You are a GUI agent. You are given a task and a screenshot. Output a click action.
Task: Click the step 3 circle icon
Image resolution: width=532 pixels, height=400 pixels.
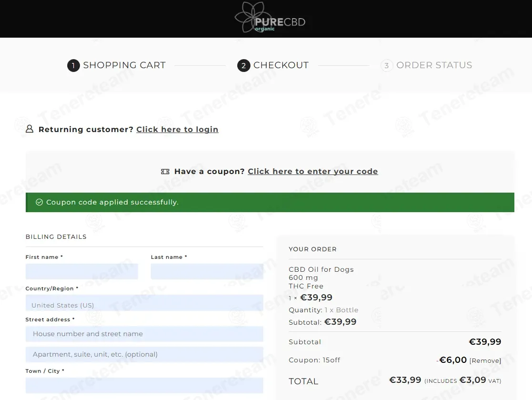point(386,65)
